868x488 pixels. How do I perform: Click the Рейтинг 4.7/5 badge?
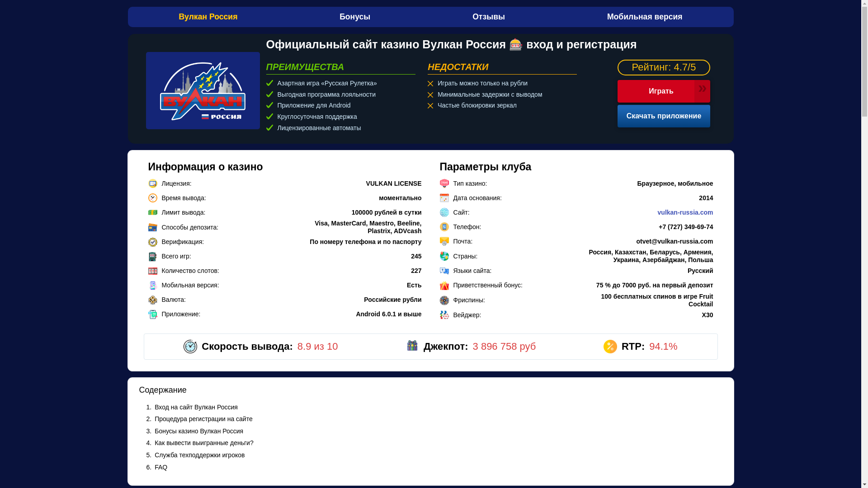664,67
